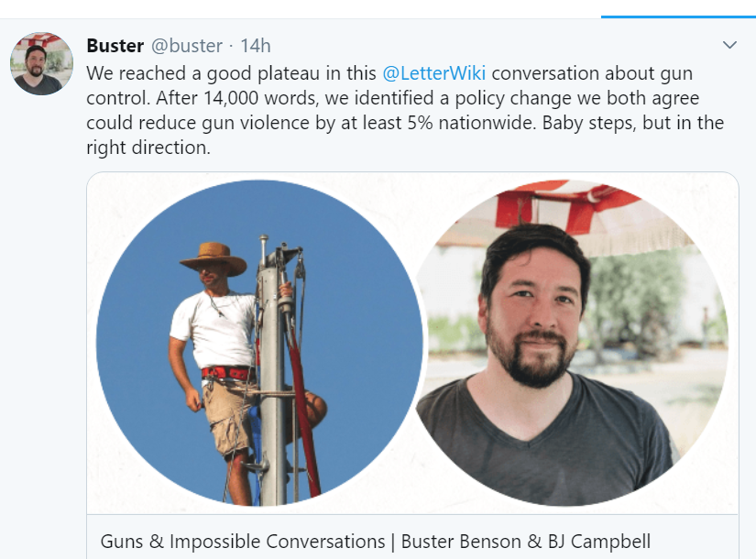Select the active tab with blue underline
This screenshot has width=756, height=559.
(678, 8)
